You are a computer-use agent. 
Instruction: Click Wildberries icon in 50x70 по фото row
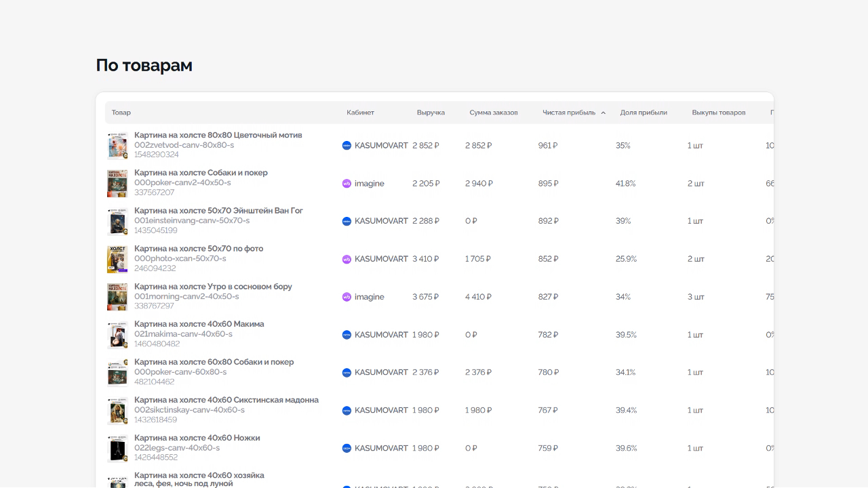(347, 260)
